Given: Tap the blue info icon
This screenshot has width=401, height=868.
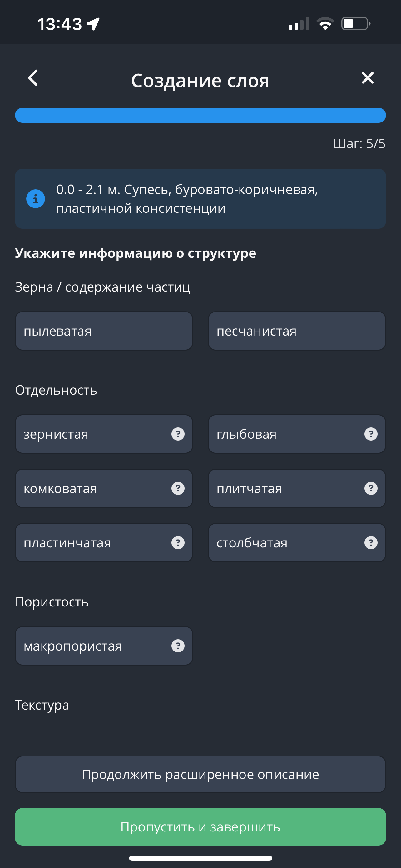Looking at the screenshot, I should pyautogui.click(x=36, y=199).
